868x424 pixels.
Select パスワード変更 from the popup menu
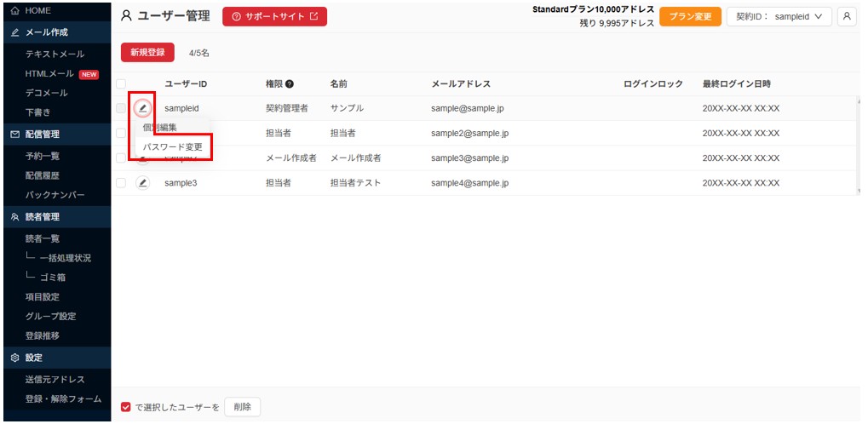173,146
